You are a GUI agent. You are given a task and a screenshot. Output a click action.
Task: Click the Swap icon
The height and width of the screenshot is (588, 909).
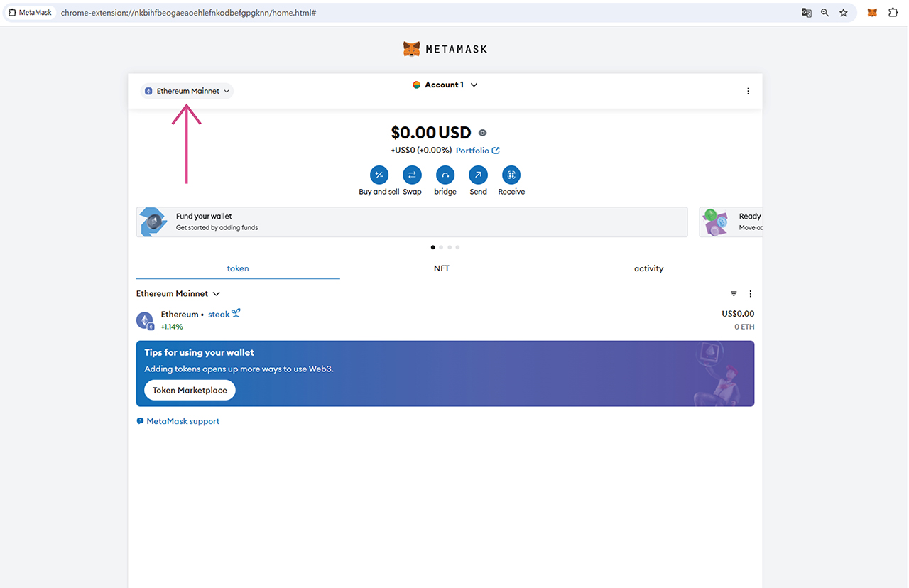pos(412,175)
